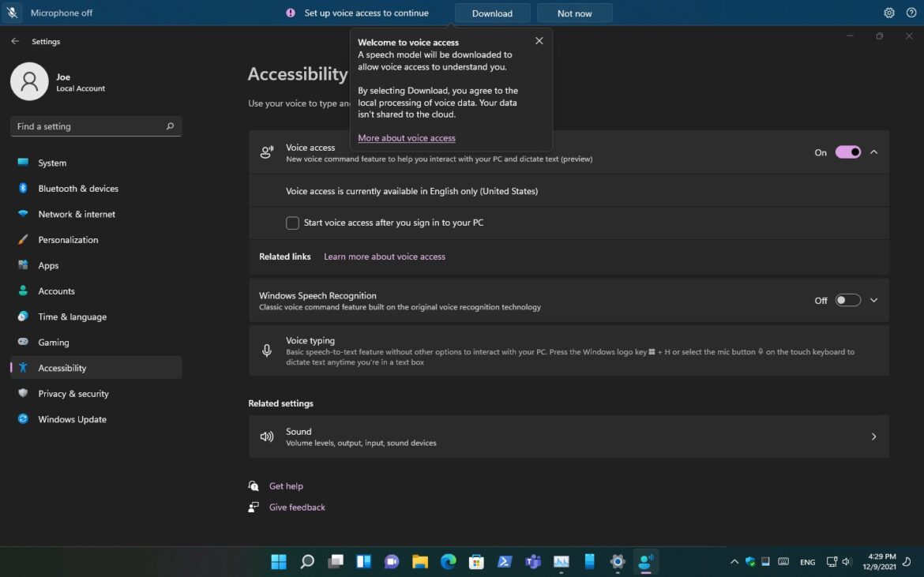Click the back arrow in Settings
Viewport: 924px width, 577px height.
tap(15, 41)
